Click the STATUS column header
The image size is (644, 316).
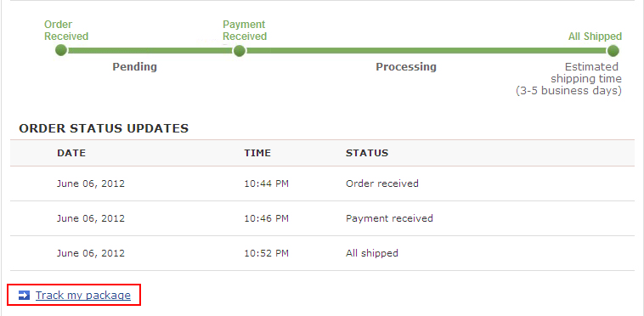(367, 153)
